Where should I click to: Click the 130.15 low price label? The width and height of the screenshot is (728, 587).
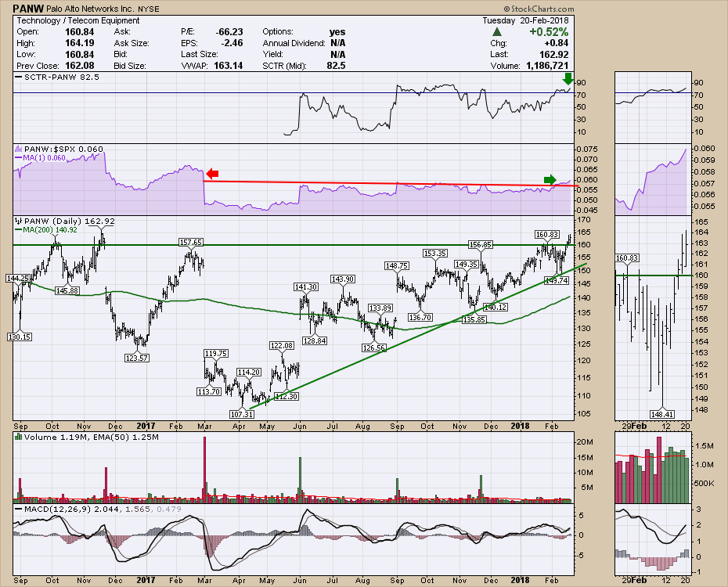[x=20, y=337]
